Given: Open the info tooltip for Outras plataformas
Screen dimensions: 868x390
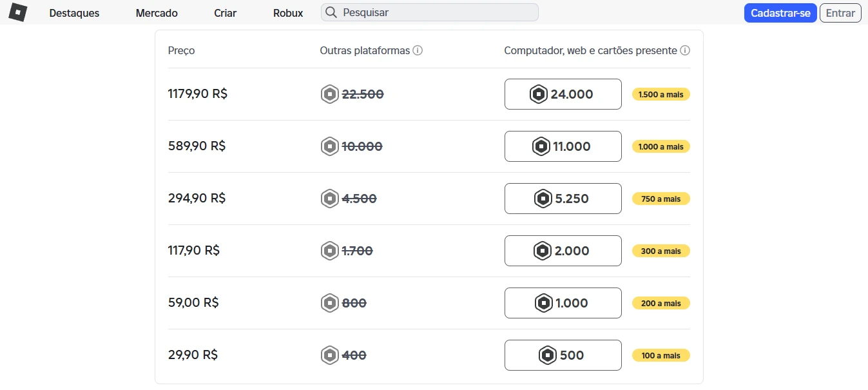Looking at the screenshot, I should [x=419, y=50].
